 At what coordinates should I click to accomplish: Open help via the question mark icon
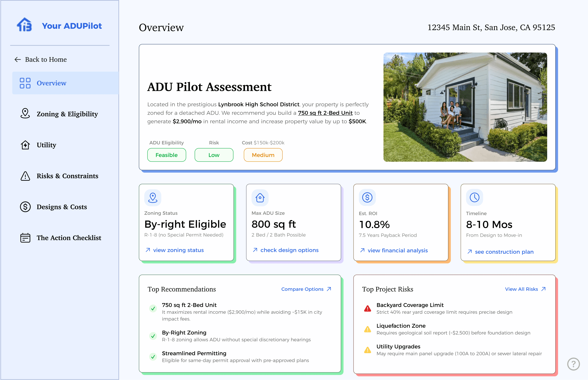coord(573,364)
